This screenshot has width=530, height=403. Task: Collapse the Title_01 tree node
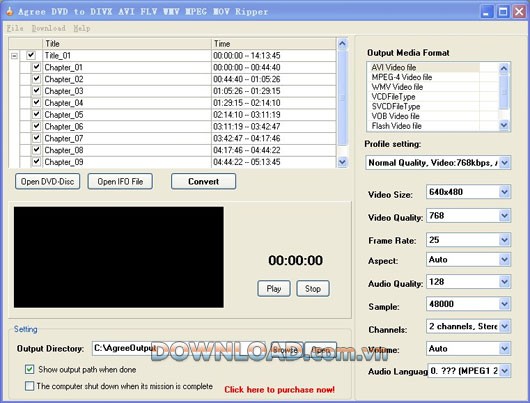pyautogui.click(x=14, y=56)
